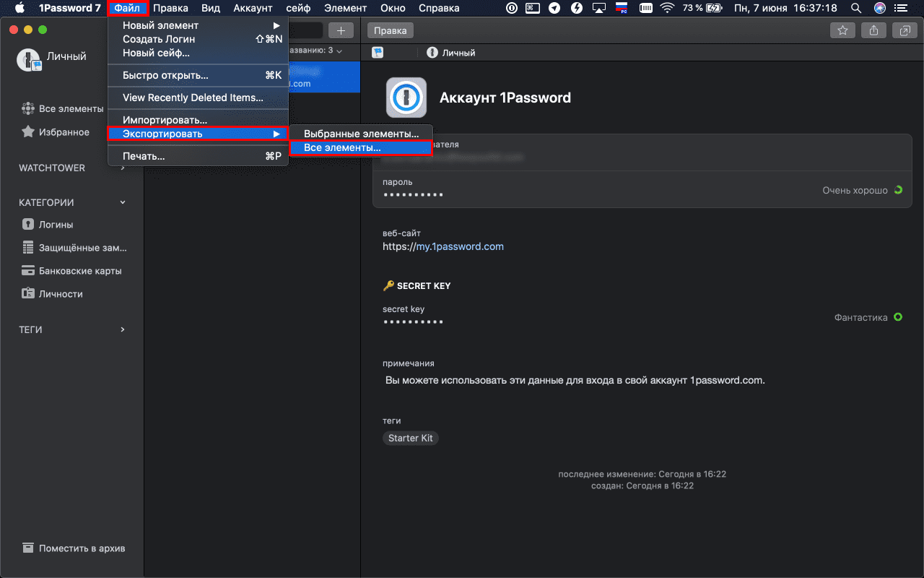Click the Starter Kit tag

410,439
